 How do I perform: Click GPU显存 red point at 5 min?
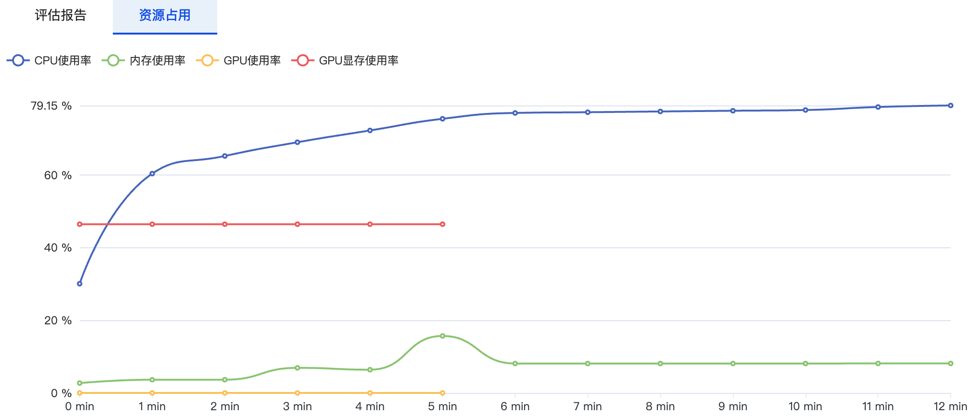point(442,224)
